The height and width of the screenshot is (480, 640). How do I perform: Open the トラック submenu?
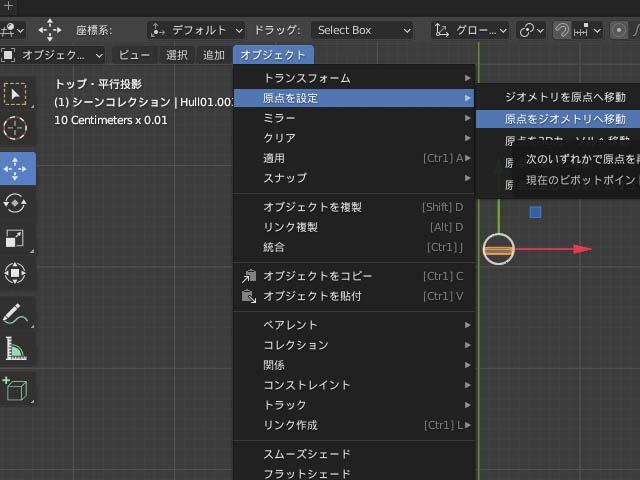pyautogui.click(x=354, y=405)
